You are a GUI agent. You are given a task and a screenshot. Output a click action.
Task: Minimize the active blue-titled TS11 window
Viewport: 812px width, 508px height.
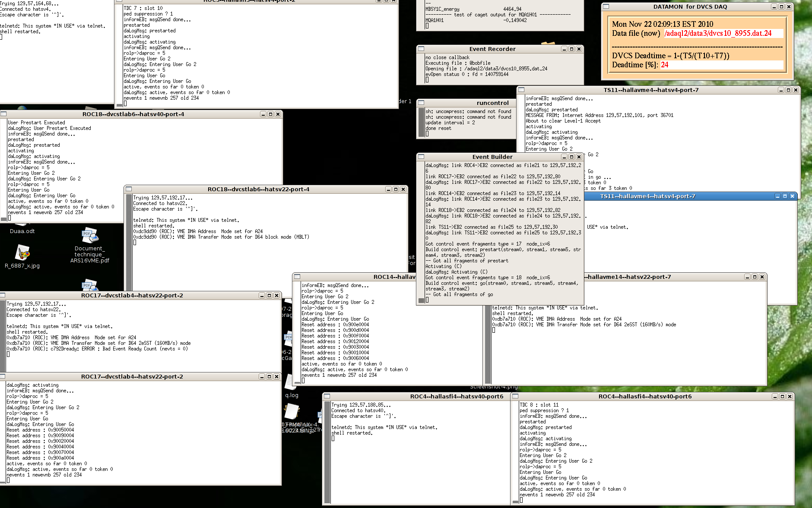coord(777,196)
